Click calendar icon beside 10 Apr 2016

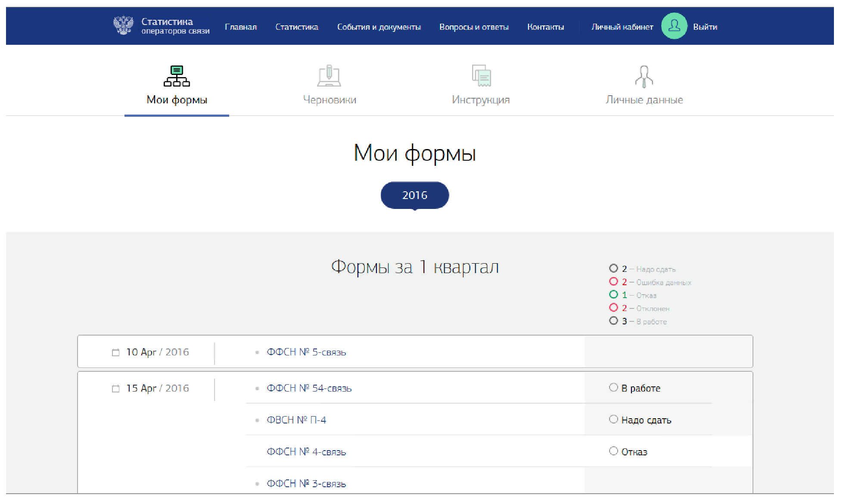(x=115, y=352)
